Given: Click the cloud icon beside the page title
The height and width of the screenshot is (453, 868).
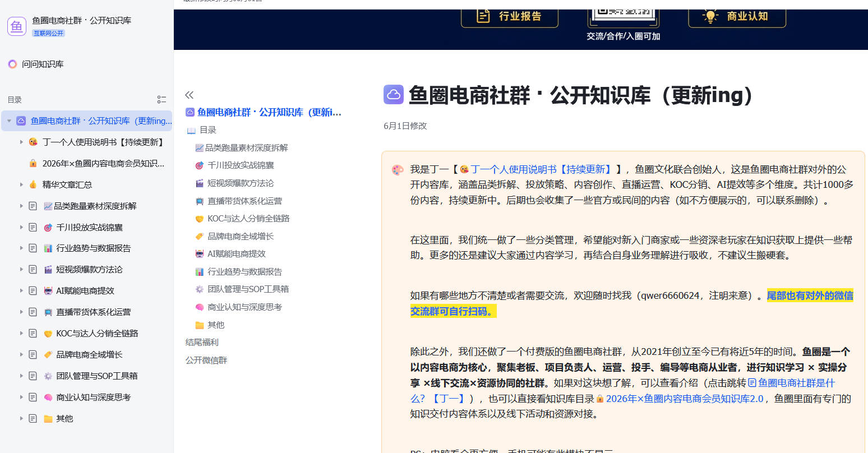Looking at the screenshot, I should [394, 94].
